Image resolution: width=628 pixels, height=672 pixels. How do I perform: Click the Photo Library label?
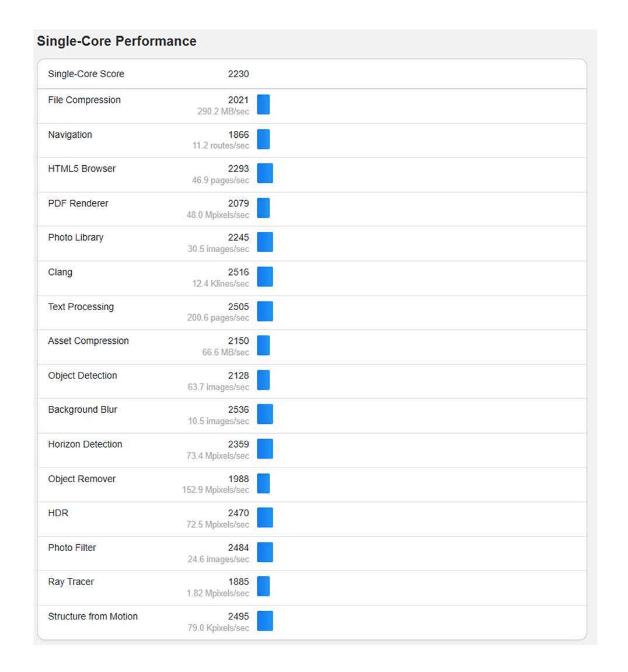coord(75,238)
